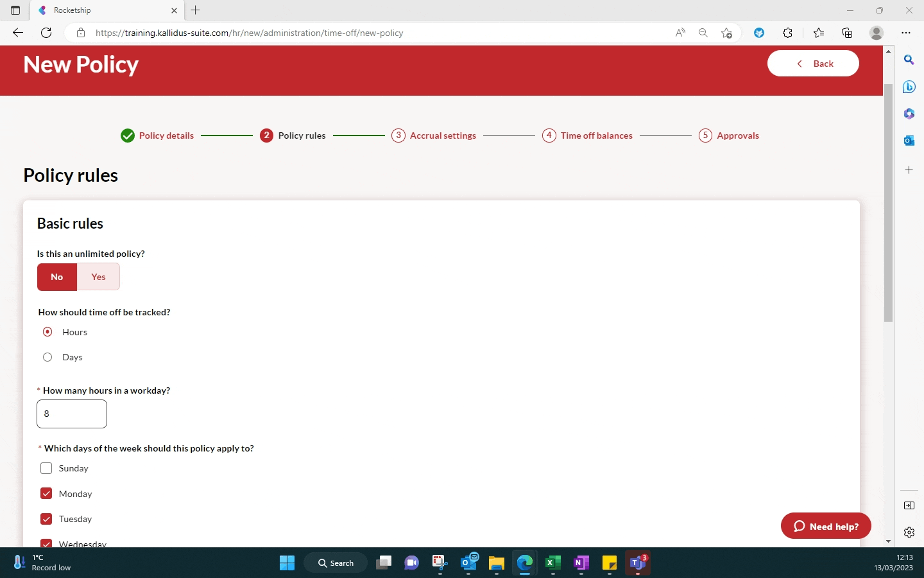The width and height of the screenshot is (924, 578).
Task: Open sidebar settings gear icon
Action: coord(909,532)
